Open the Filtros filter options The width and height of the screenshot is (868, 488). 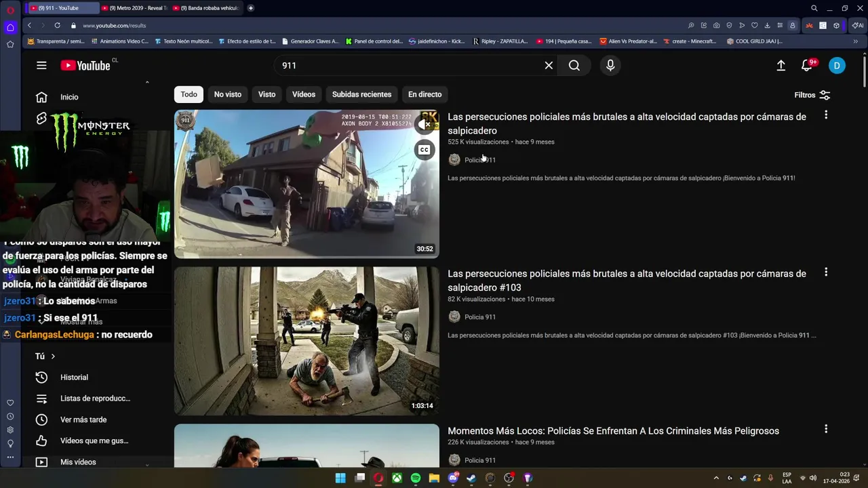click(812, 95)
